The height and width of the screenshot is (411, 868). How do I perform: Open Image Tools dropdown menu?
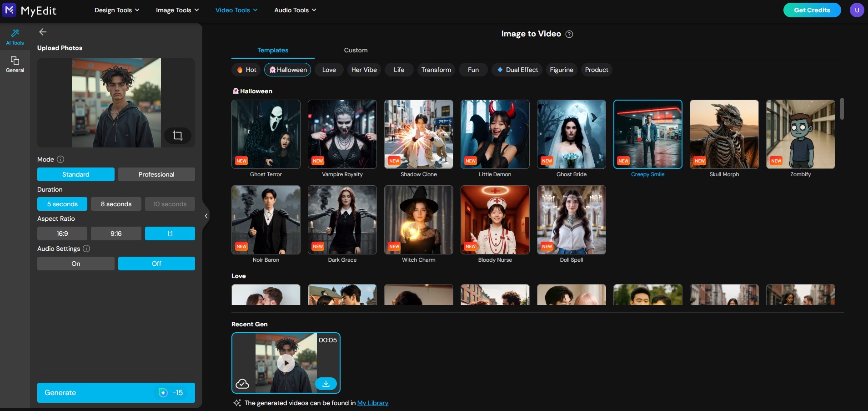(x=177, y=10)
